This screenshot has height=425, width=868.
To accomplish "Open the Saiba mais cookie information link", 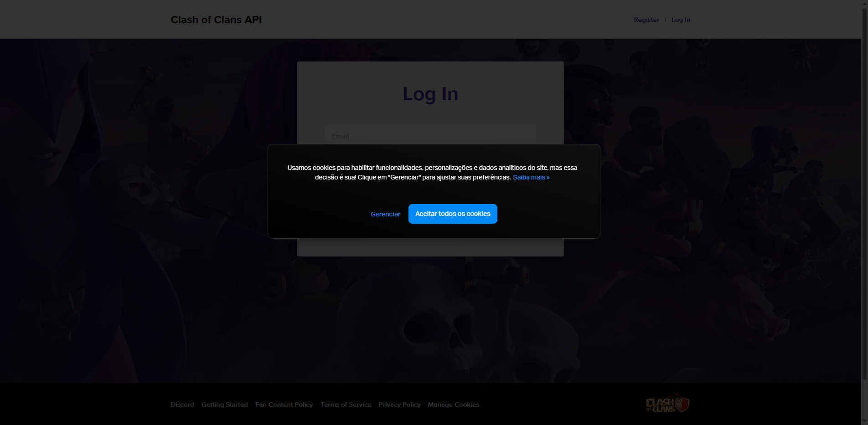I will pyautogui.click(x=531, y=177).
